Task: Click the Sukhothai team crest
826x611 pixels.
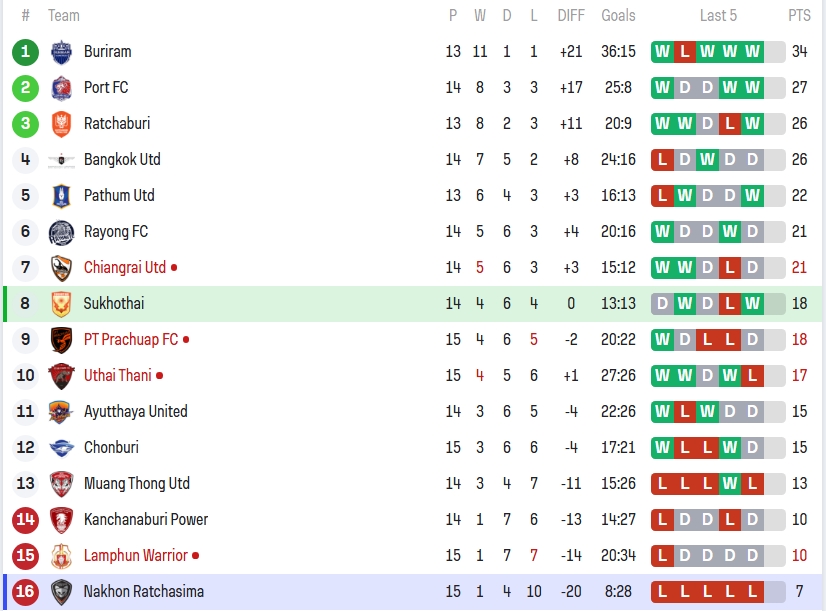Action: (x=61, y=304)
